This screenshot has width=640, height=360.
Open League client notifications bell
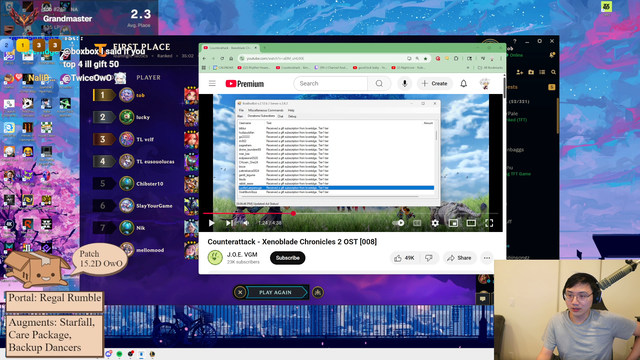pos(552,55)
